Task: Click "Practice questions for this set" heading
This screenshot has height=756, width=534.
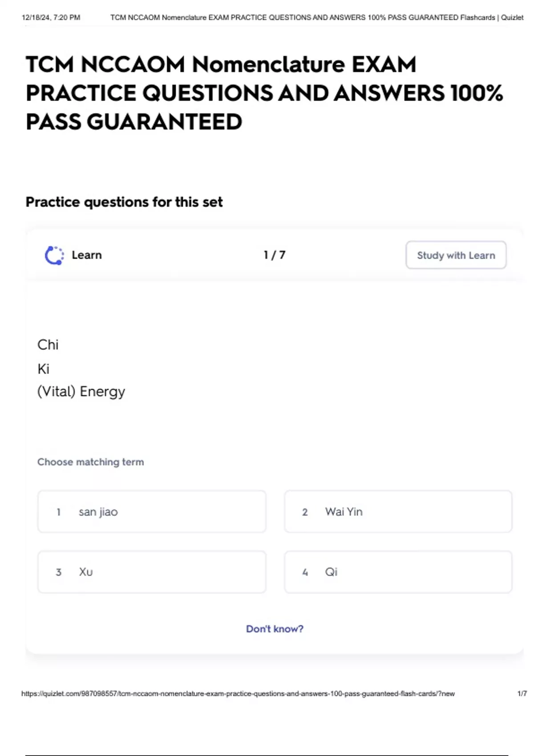Action: click(124, 202)
